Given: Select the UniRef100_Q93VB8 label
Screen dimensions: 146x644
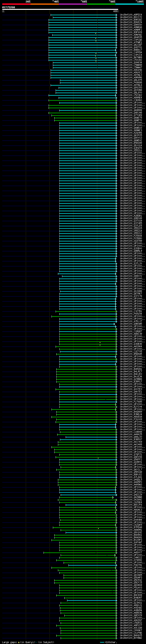Looking at the screenshot, I should tap(131, 90).
